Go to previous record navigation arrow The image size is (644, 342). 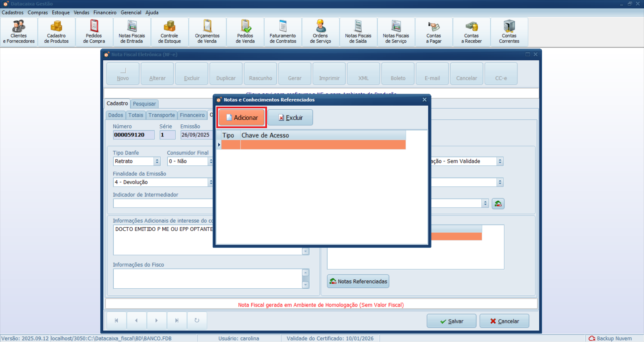pyautogui.click(x=137, y=321)
